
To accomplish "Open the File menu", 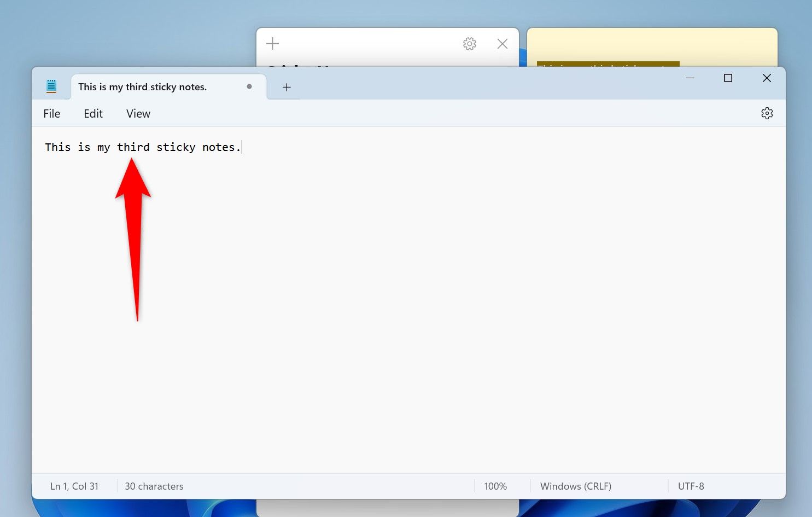I will (52, 114).
